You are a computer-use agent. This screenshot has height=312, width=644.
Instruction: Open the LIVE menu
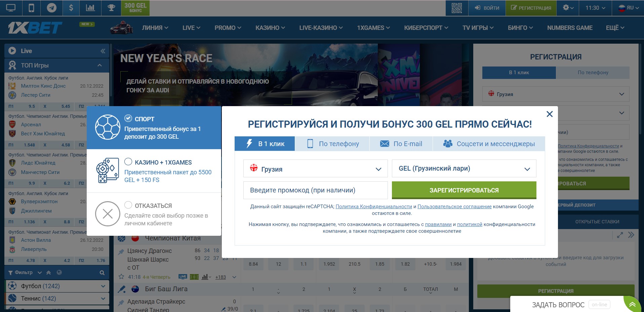(191, 28)
